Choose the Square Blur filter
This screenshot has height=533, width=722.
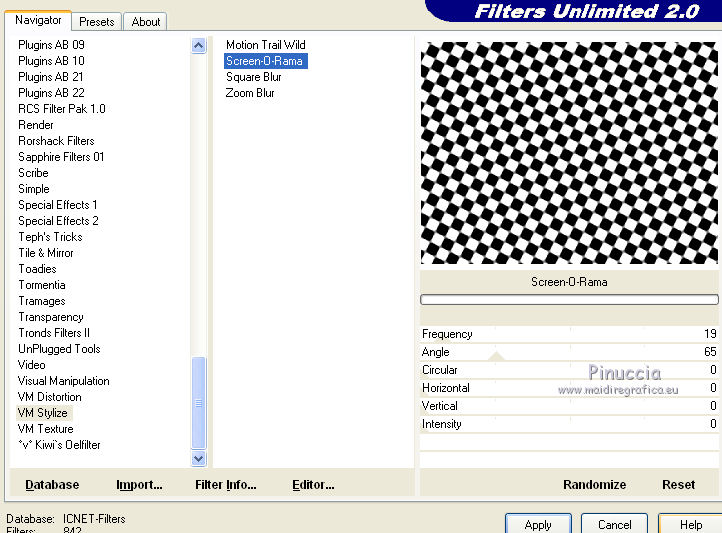254,77
